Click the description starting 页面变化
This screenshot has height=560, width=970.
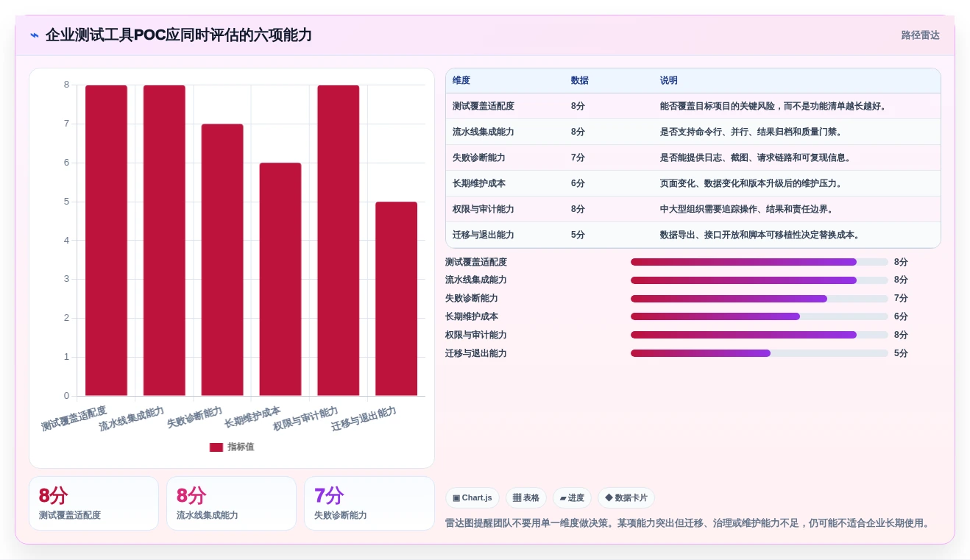coord(752,184)
